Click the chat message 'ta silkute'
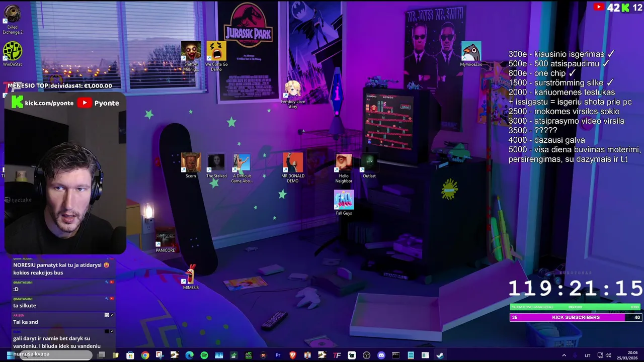Screen dimensions: 644x362 click(25, 305)
